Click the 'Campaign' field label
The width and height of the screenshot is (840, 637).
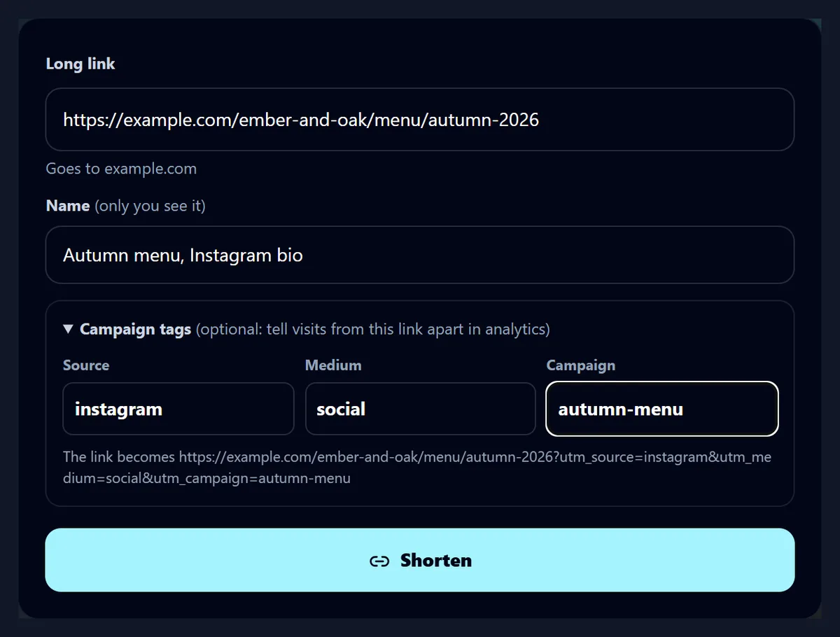[581, 365]
